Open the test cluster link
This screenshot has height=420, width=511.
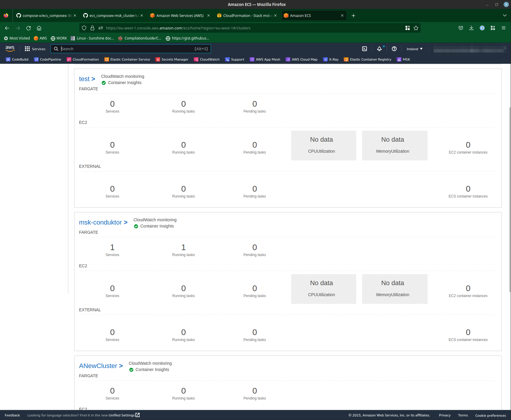pyautogui.click(x=87, y=79)
